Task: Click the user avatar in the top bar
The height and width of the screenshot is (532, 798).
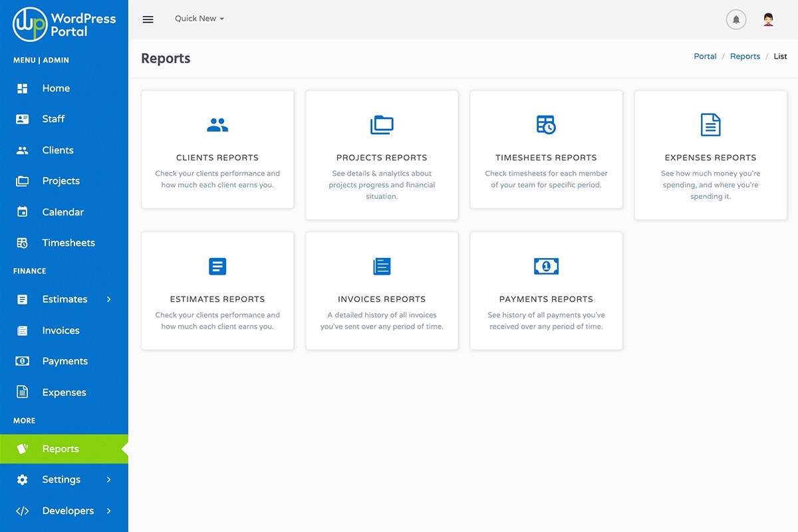Action: click(768, 19)
